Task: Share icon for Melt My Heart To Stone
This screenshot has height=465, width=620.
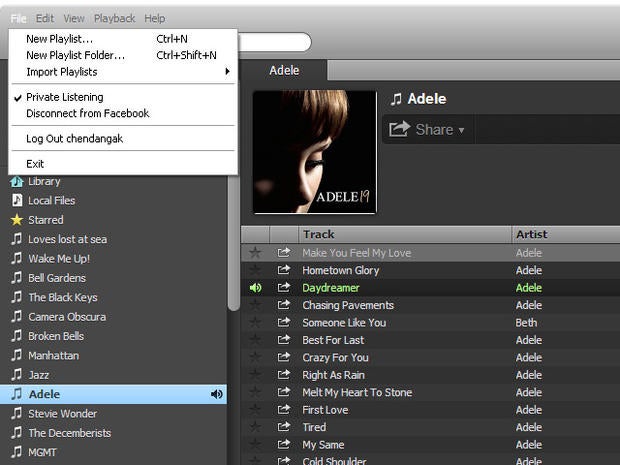Action: (x=284, y=391)
